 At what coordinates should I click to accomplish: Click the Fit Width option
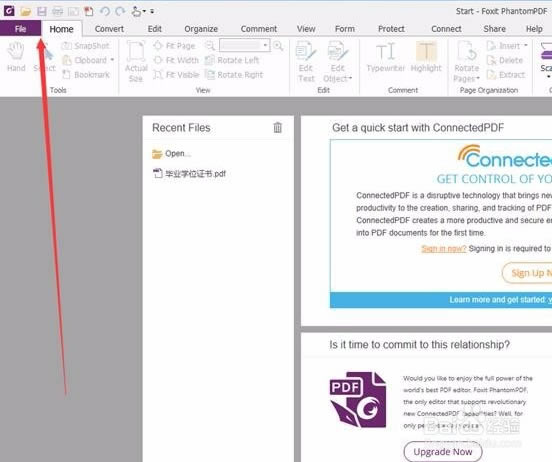click(176, 60)
